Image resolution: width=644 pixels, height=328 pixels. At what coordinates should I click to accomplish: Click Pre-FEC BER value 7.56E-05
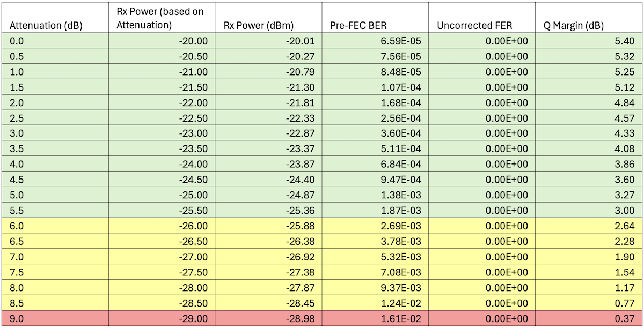click(376, 56)
